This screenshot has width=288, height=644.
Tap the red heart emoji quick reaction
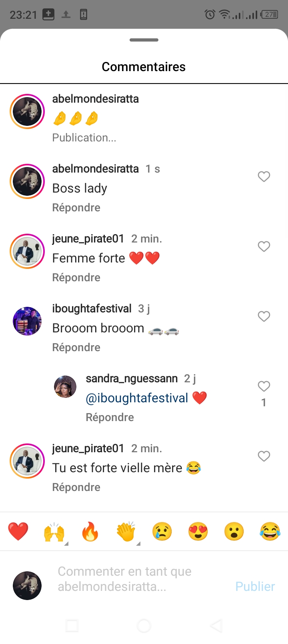[18, 532]
